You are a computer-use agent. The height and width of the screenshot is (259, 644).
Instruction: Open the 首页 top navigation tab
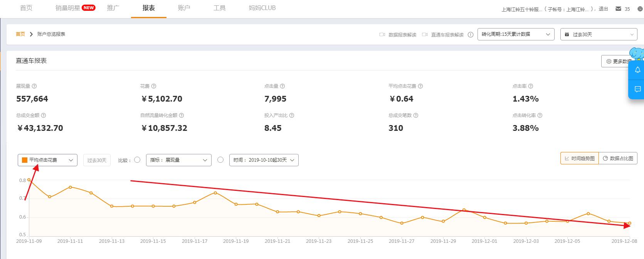tap(26, 8)
